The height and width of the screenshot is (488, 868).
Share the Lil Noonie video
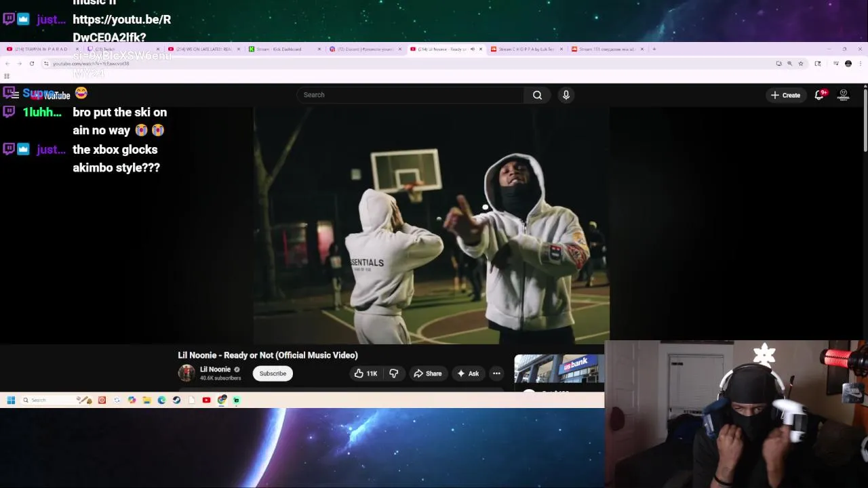click(428, 373)
